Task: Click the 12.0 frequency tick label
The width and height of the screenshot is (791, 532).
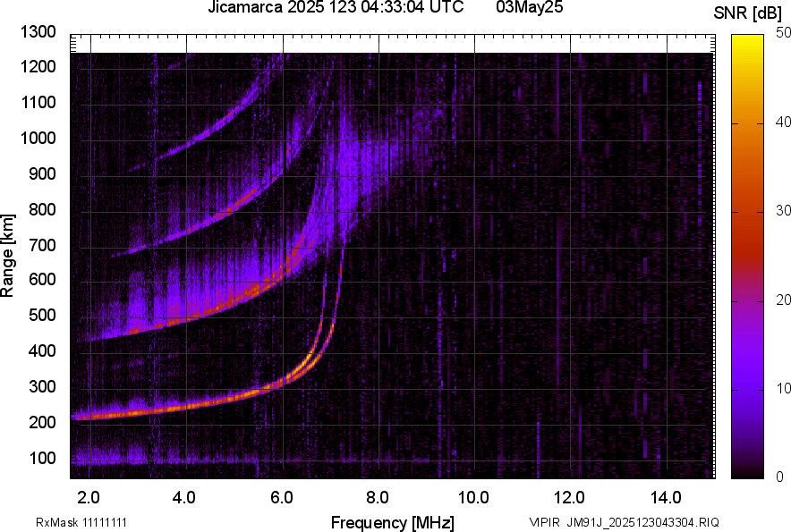Action: tap(570, 498)
